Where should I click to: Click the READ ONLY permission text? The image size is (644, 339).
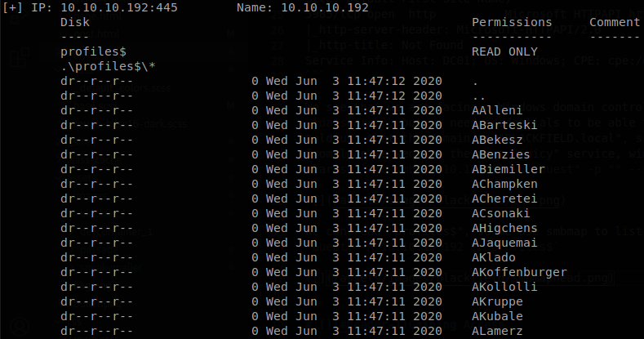[x=504, y=51]
